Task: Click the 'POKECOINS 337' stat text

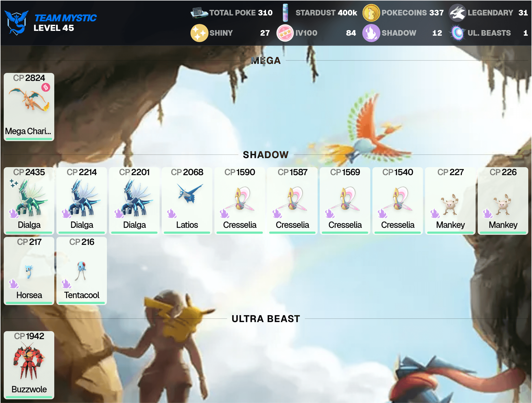Action: [413, 13]
